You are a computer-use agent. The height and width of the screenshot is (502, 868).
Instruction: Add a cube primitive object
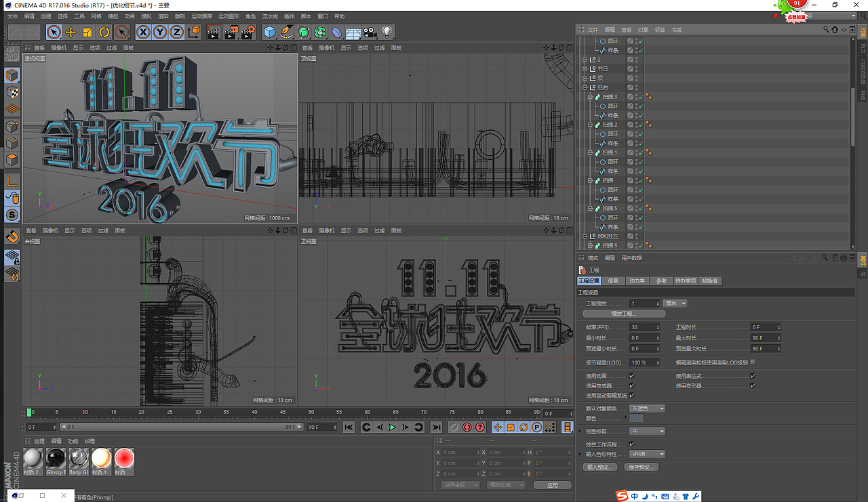coord(270,32)
